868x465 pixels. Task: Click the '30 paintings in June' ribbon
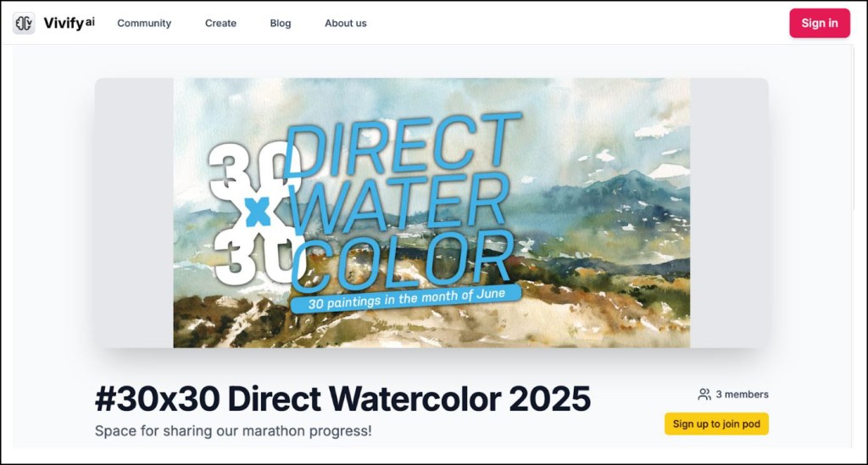coord(406,299)
